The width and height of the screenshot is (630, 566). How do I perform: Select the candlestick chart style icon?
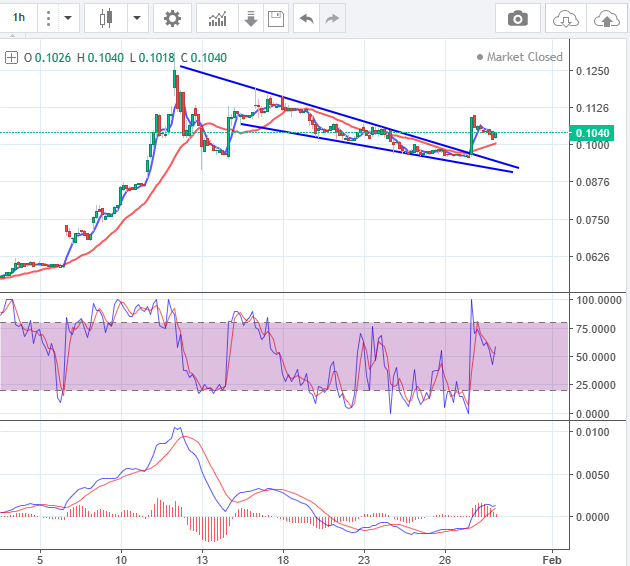pos(106,18)
